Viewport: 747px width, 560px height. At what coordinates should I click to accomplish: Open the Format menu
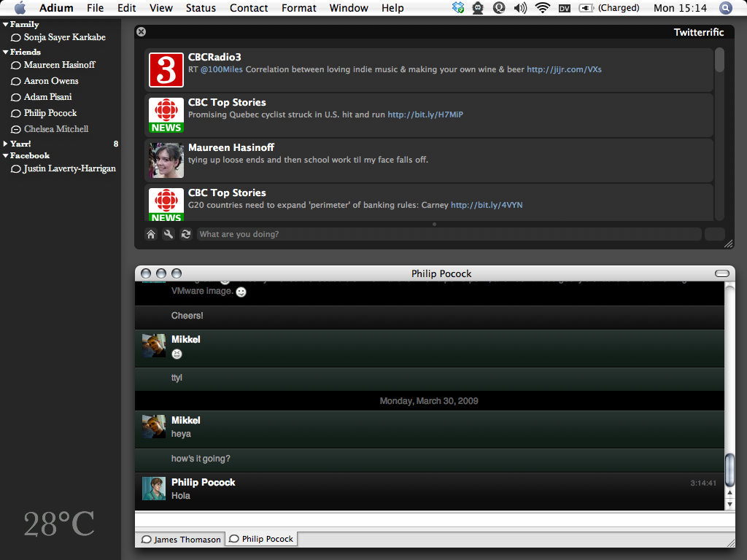click(x=298, y=8)
